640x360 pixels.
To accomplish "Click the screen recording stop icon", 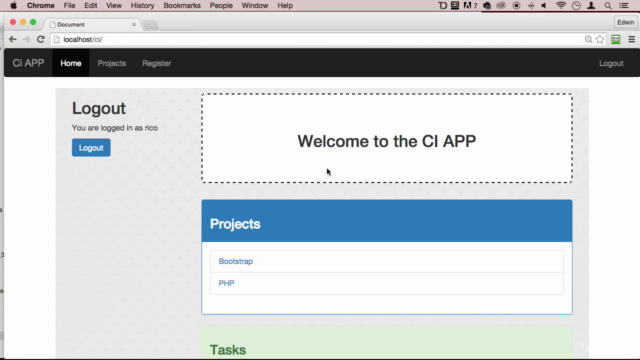I will click(516, 6).
